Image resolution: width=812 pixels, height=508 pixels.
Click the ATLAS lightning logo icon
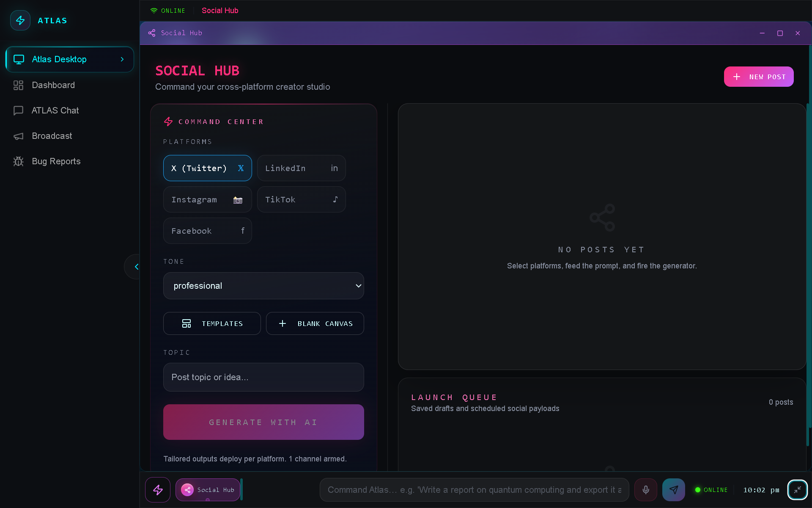(x=20, y=20)
